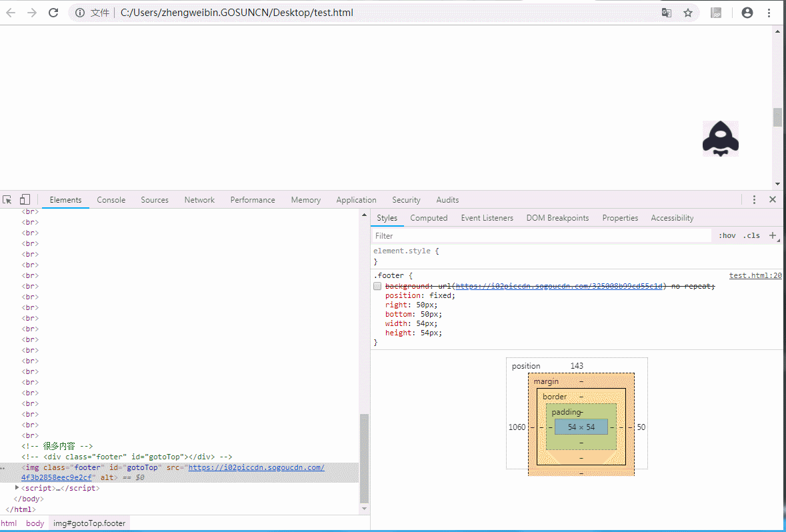Click the rocket go-to-top image

click(720, 139)
